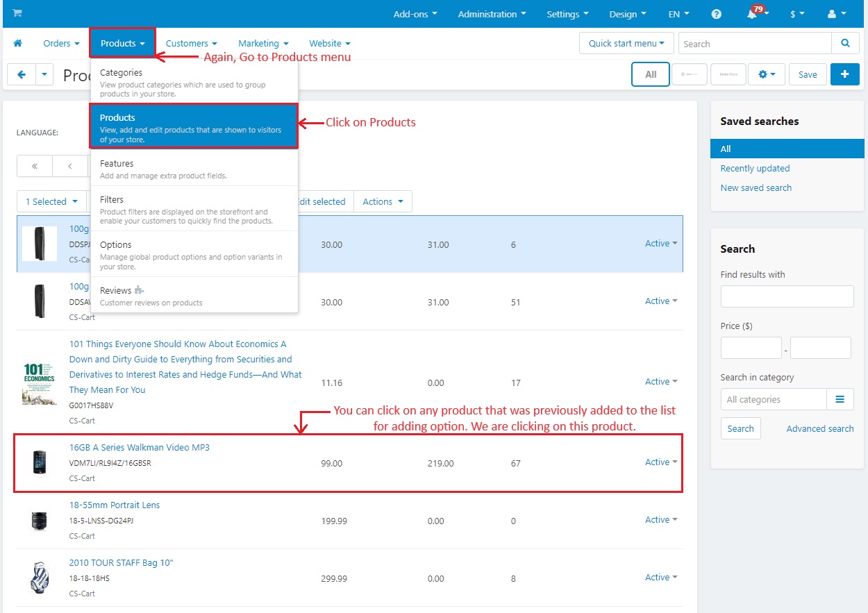Open the Quick start menu dropdown
The image size is (868, 613).
click(x=626, y=43)
